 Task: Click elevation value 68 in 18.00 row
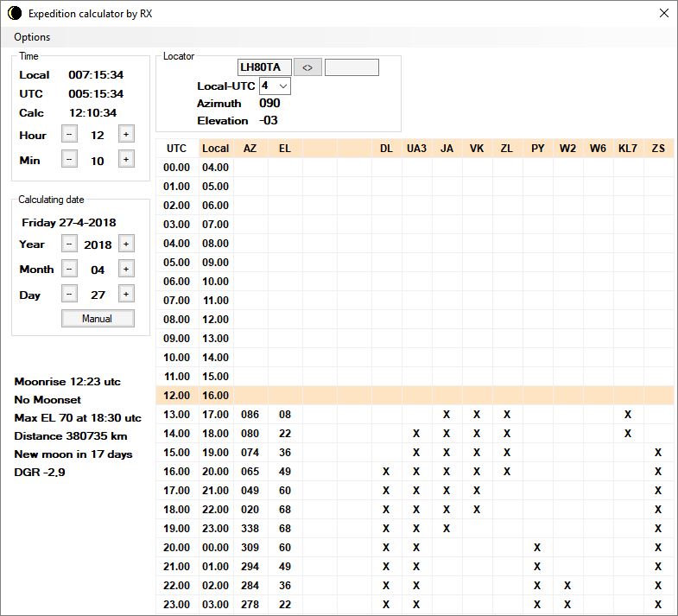285,510
